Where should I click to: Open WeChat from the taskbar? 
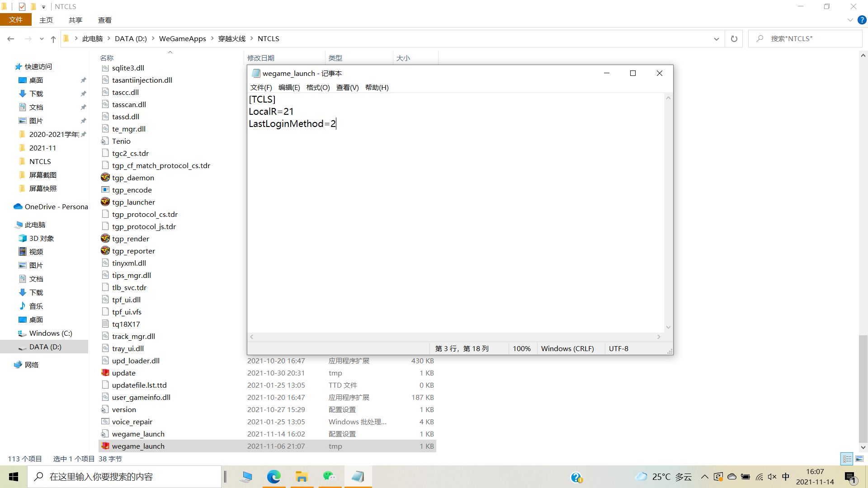329,477
